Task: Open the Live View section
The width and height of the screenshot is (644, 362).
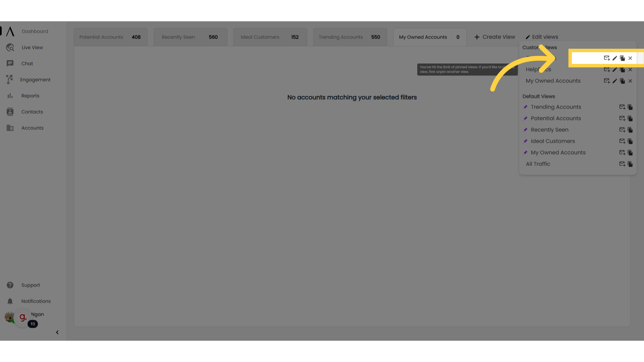Action: [x=32, y=47]
